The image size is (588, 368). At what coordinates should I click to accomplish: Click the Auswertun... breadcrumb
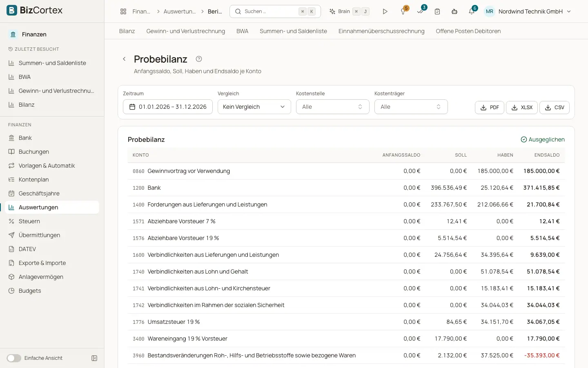(x=179, y=11)
